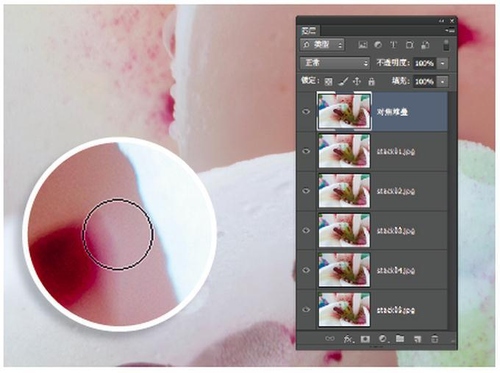
Task: Create new fill or adjustment layer icon
Action: pyautogui.click(x=383, y=339)
